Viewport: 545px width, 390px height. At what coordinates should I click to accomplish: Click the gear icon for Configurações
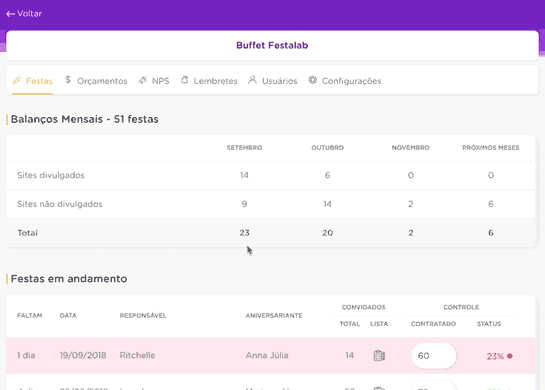(x=312, y=80)
